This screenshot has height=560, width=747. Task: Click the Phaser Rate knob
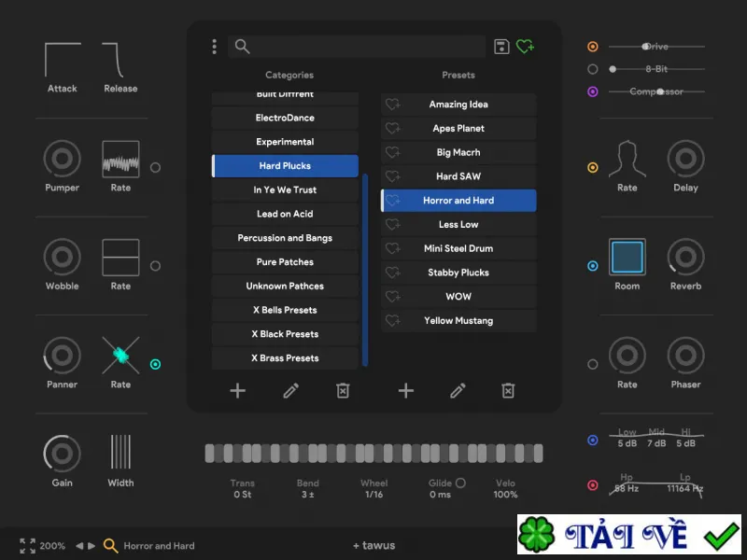(627, 356)
